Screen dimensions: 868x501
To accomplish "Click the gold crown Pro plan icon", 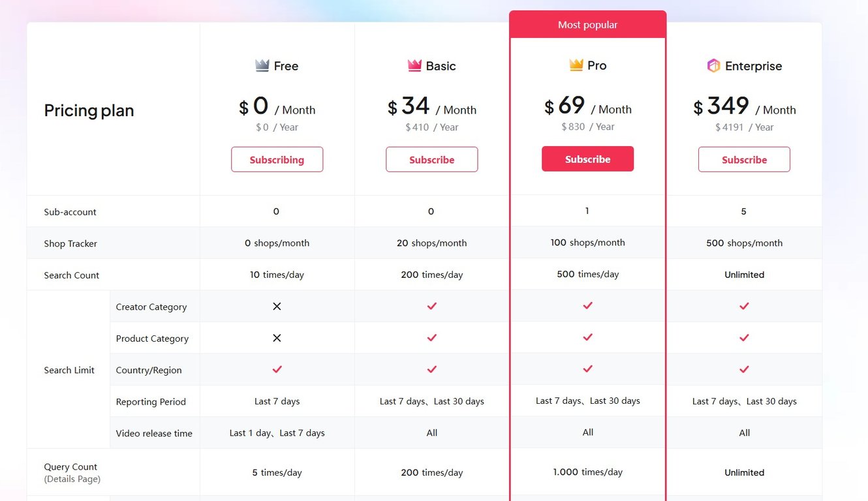I will (x=576, y=65).
